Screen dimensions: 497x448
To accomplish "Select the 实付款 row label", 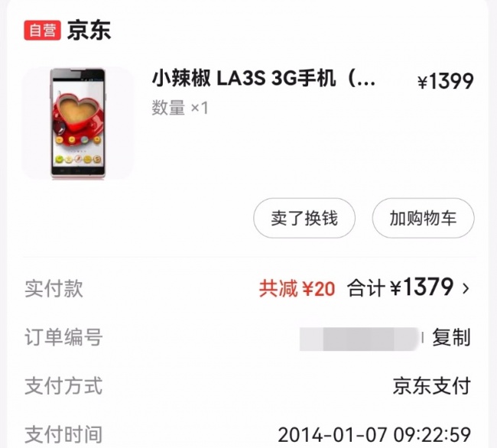I will [x=54, y=289].
